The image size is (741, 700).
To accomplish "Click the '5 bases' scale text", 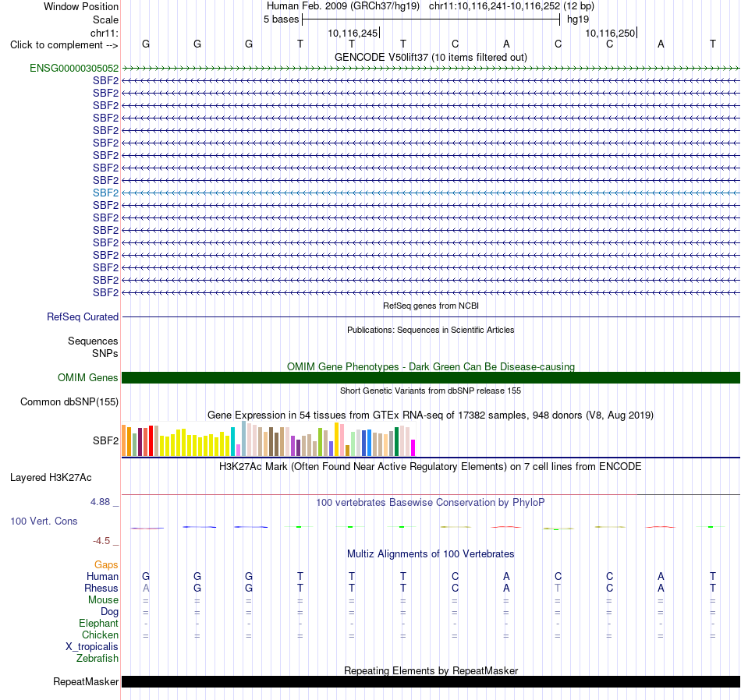I will tap(281, 19).
